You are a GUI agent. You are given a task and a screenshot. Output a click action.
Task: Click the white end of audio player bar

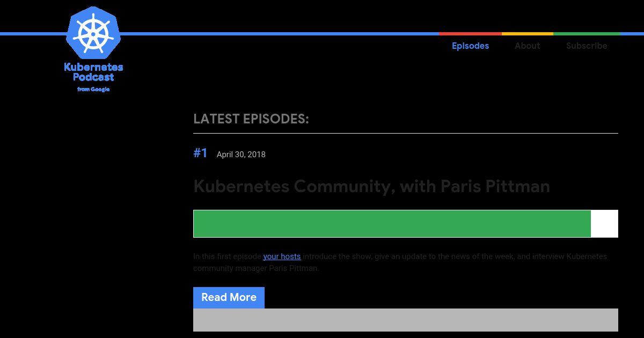click(x=604, y=224)
